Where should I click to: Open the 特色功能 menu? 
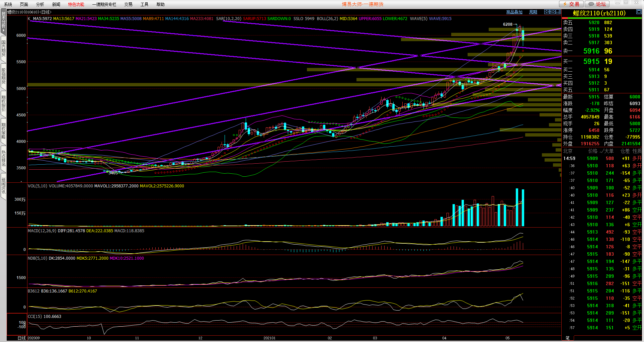(76, 4)
